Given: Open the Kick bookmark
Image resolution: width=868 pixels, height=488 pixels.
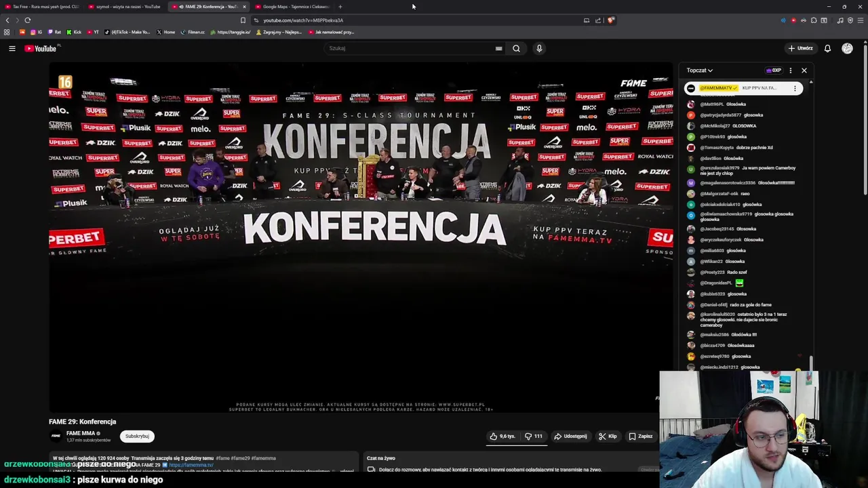Looking at the screenshot, I should [x=74, y=32].
